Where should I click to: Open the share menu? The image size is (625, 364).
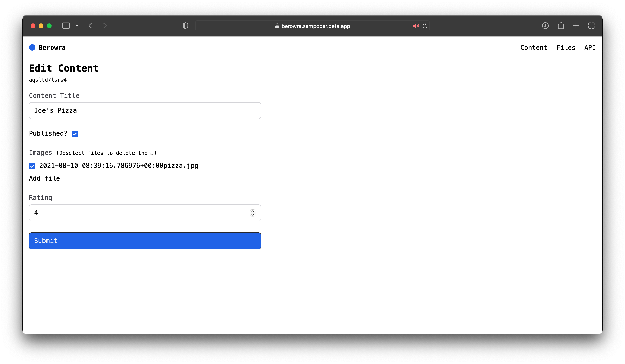(x=561, y=25)
